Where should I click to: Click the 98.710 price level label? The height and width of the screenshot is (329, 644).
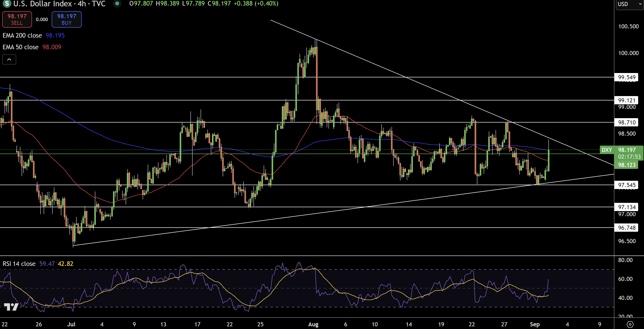tap(627, 122)
